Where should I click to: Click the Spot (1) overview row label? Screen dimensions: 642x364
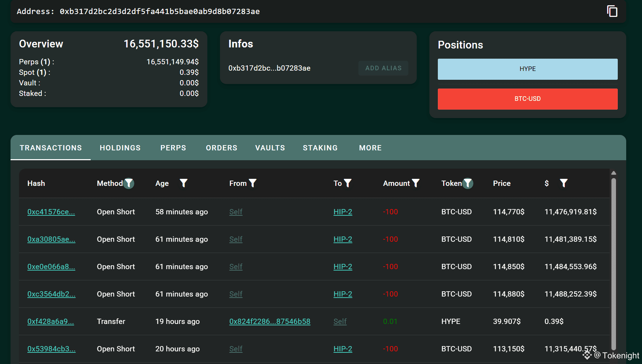[x=34, y=72]
